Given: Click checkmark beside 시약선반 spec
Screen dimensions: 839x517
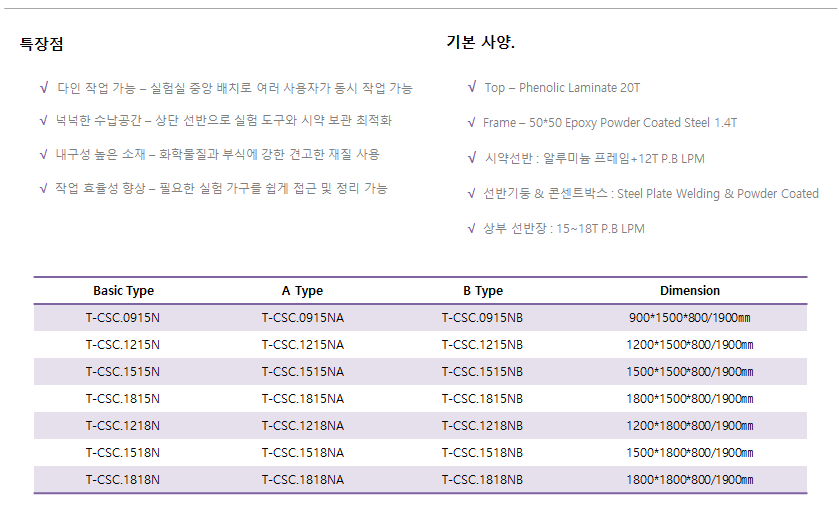Looking at the screenshot, I should tap(472, 158).
